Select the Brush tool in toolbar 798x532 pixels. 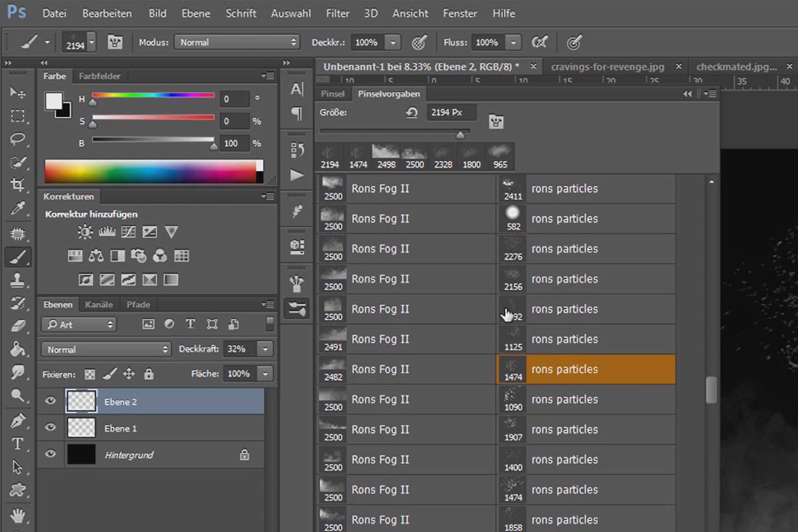coord(18,257)
